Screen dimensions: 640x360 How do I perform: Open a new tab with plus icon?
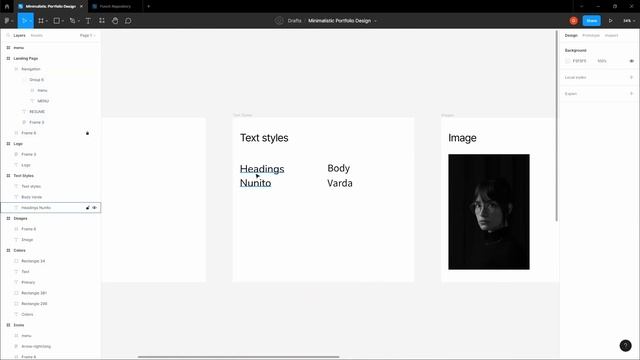click(149, 6)
